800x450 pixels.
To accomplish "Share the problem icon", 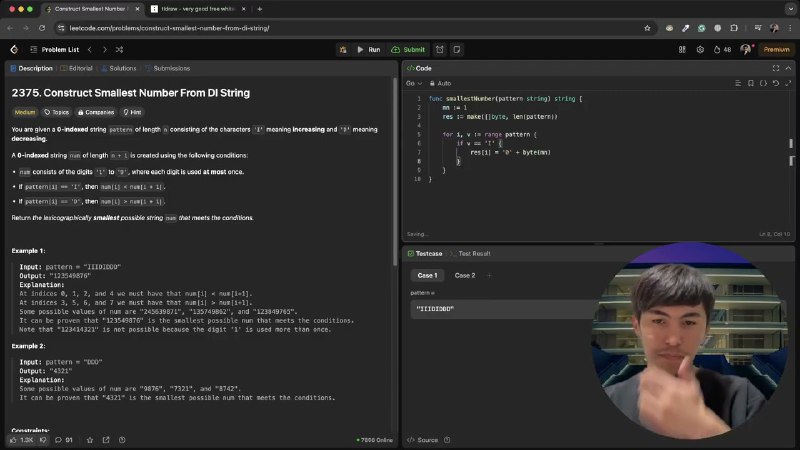I will click(106, 440).
